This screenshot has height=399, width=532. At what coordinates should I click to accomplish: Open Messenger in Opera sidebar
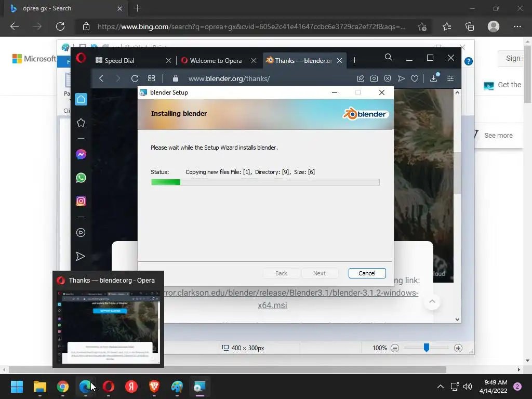[x=81, y=154]
